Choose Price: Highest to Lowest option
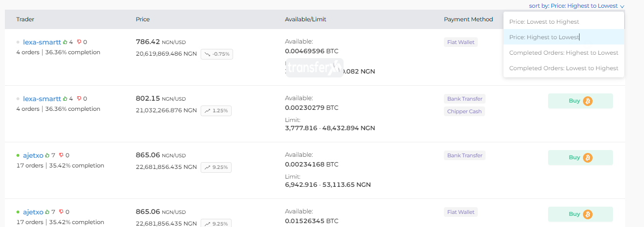 click(564, 37)
